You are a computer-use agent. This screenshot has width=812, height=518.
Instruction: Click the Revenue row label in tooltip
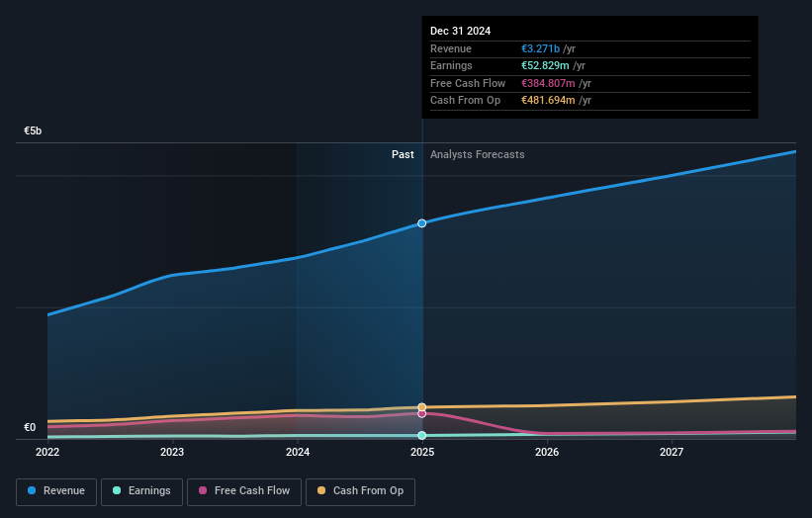pos(451,48)
